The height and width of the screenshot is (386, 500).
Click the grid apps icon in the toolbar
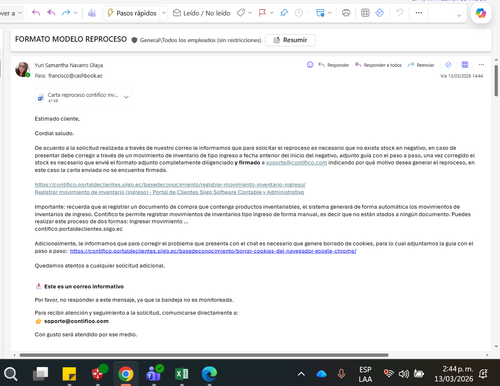point(365,13)
